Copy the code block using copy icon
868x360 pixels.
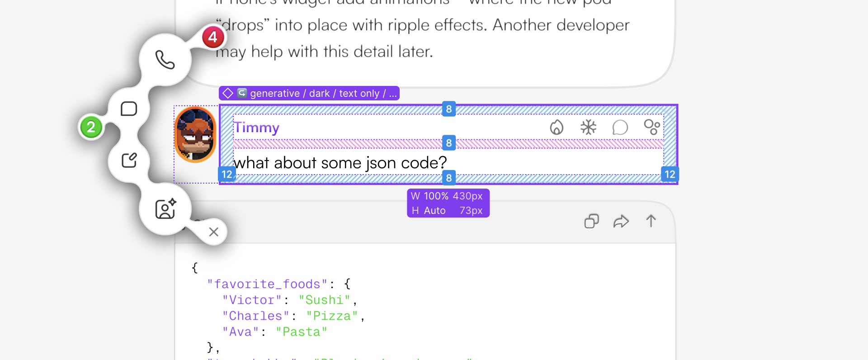[591, 221]
